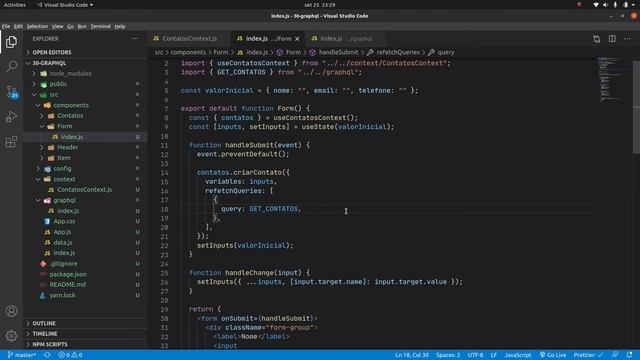Expand the config folder
Screen dimensions: 640x360
(85, 169)
